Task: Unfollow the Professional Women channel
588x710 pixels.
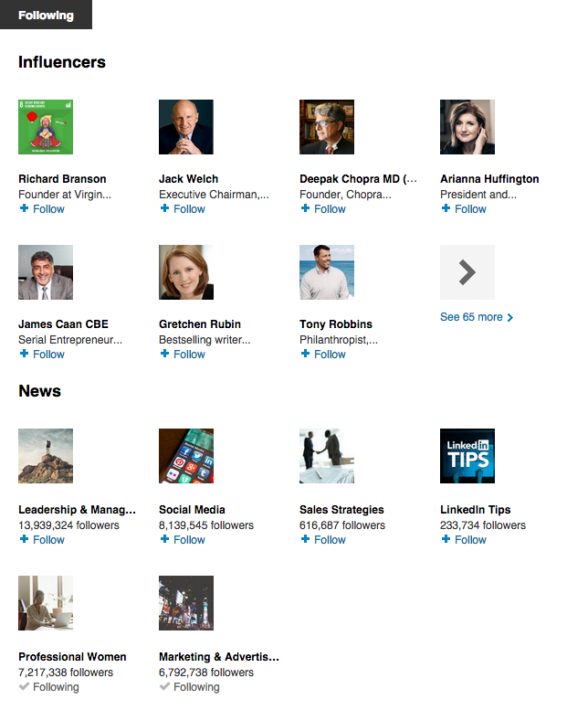Action: point(49,687)
